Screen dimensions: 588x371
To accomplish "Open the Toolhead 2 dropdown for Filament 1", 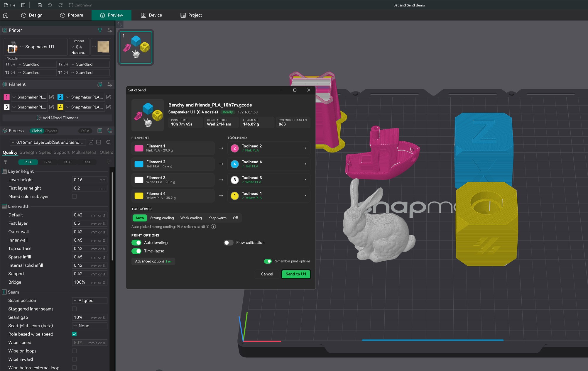I will (269, 148).
